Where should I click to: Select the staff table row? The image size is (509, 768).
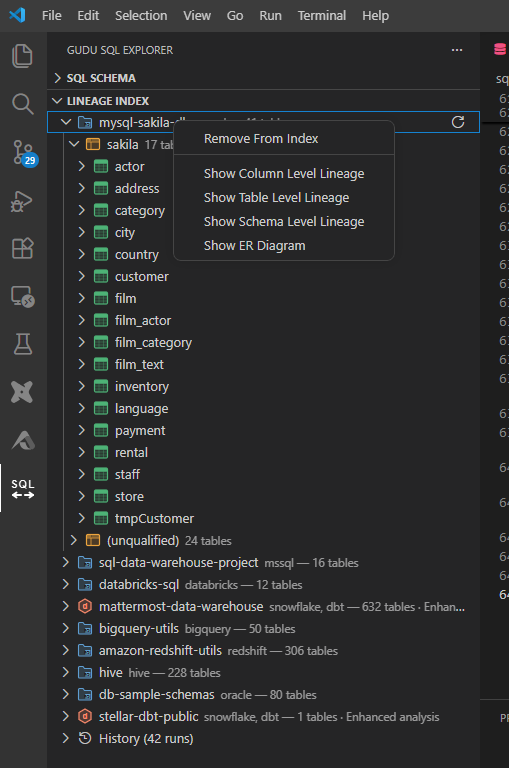pos(264,474)
